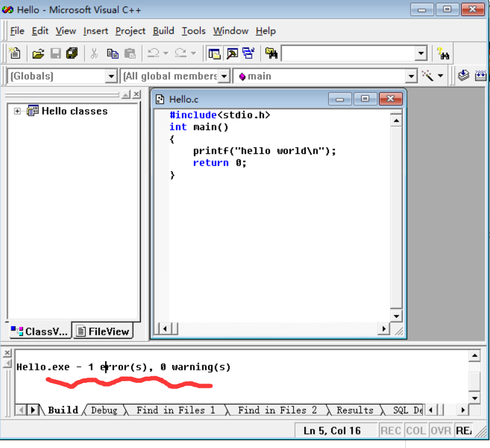
Task: Open the Insert menu
Action: [x=95, y=31]
